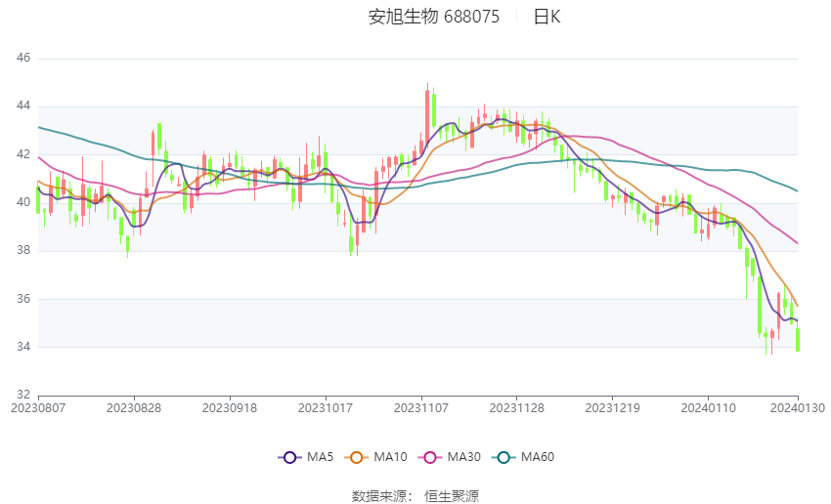This screenshot has height=504, width=831.
Task: Hide the MA5 line via its label
Action: tap(320, 457)
